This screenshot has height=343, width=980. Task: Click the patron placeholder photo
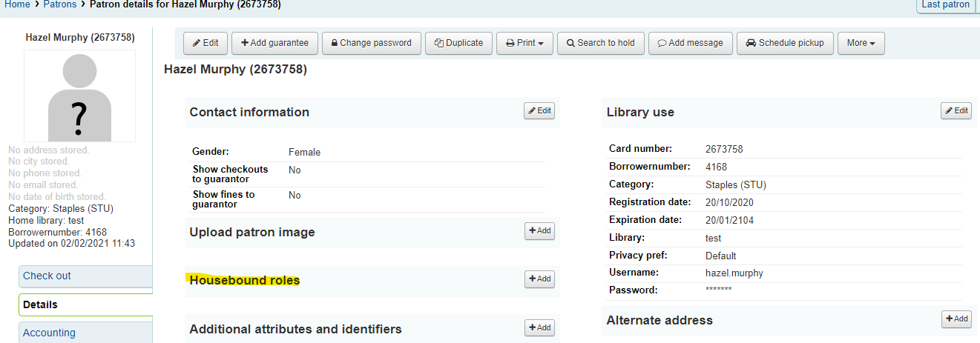pos(79,96)
